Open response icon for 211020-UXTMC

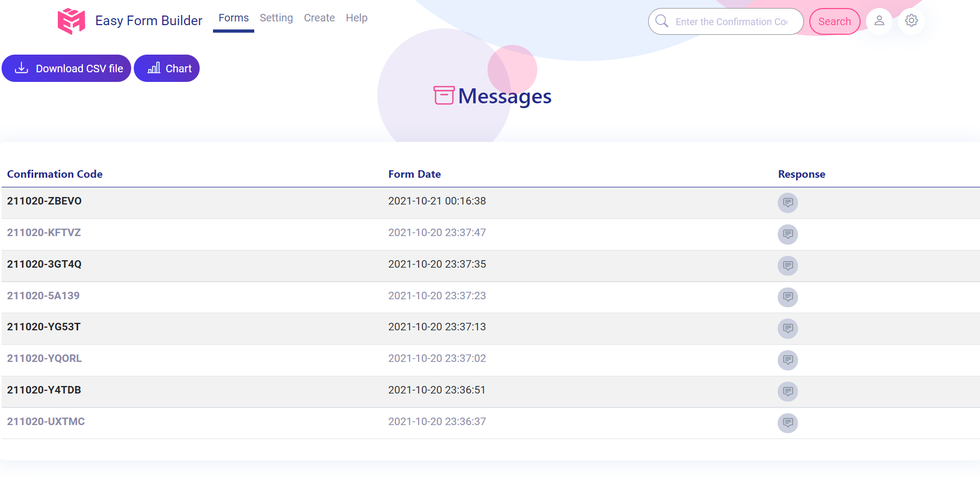788,423
